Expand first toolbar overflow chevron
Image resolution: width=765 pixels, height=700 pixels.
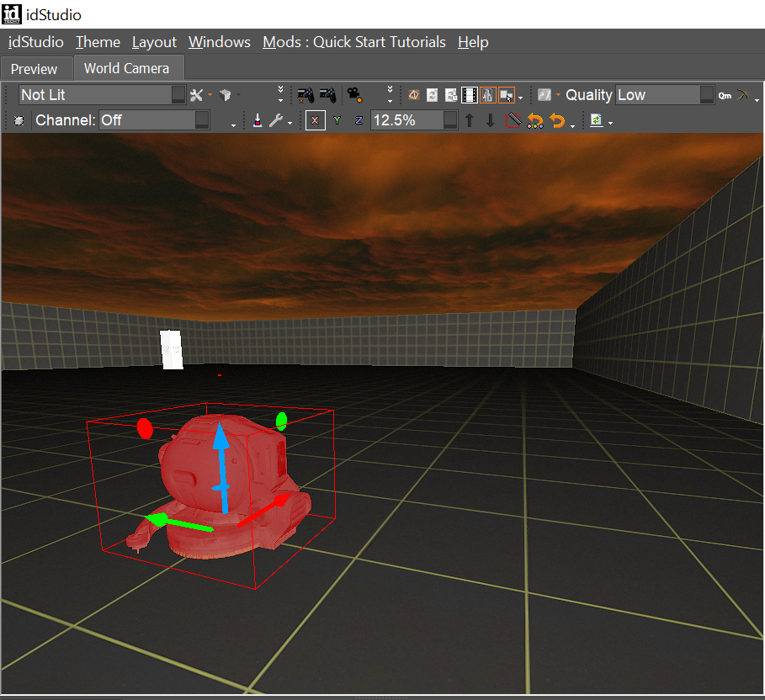280,94
